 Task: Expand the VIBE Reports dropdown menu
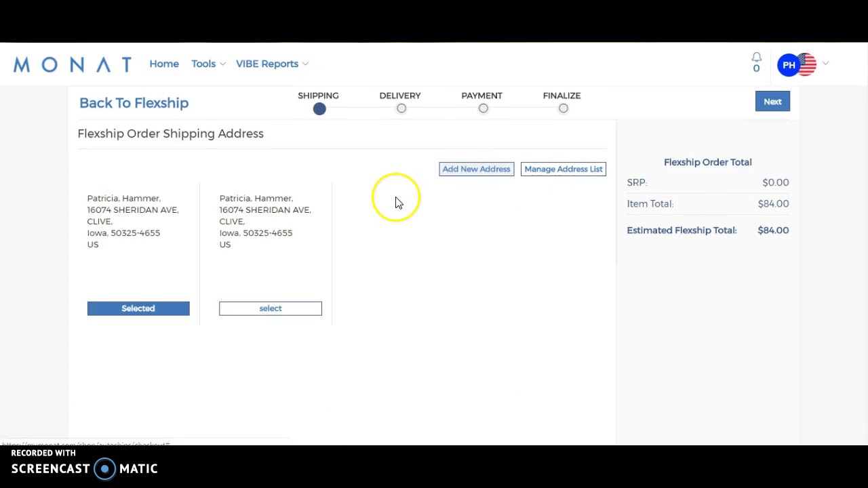point(272,64)
